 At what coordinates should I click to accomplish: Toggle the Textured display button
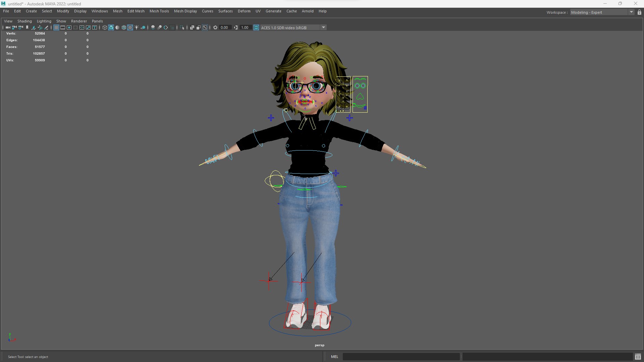[130, 27]
